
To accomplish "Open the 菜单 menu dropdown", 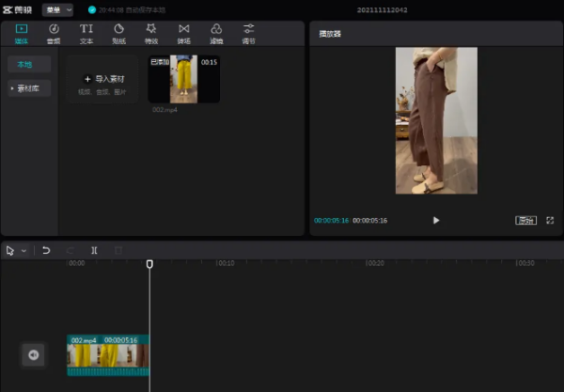I will coord(58,9).
